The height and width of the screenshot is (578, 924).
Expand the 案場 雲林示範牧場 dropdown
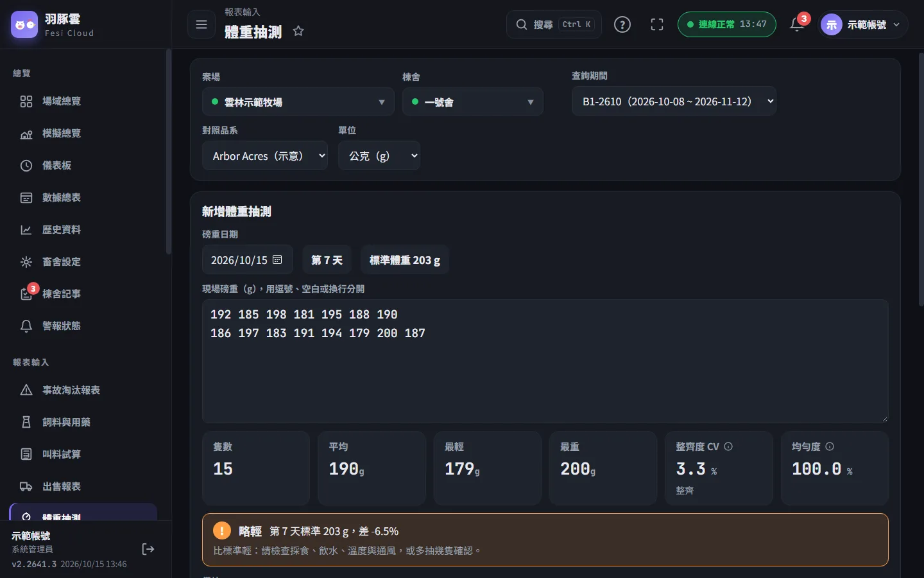tap(298, 101)
